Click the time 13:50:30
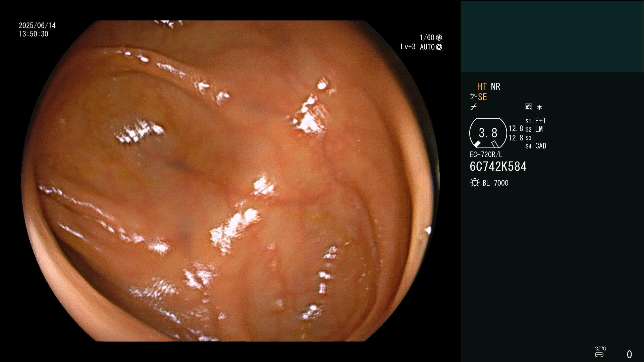This screenshot has width=644, height=362. coord(34,34)
